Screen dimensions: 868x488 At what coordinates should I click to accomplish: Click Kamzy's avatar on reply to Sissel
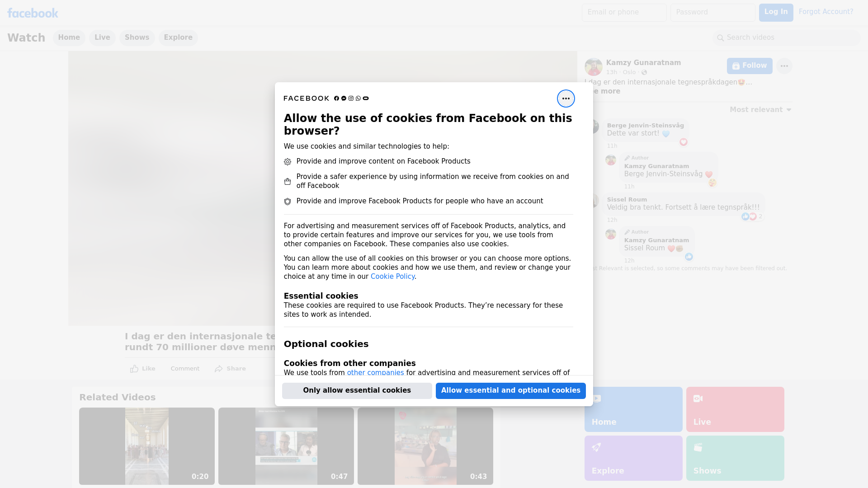point(611,234)
